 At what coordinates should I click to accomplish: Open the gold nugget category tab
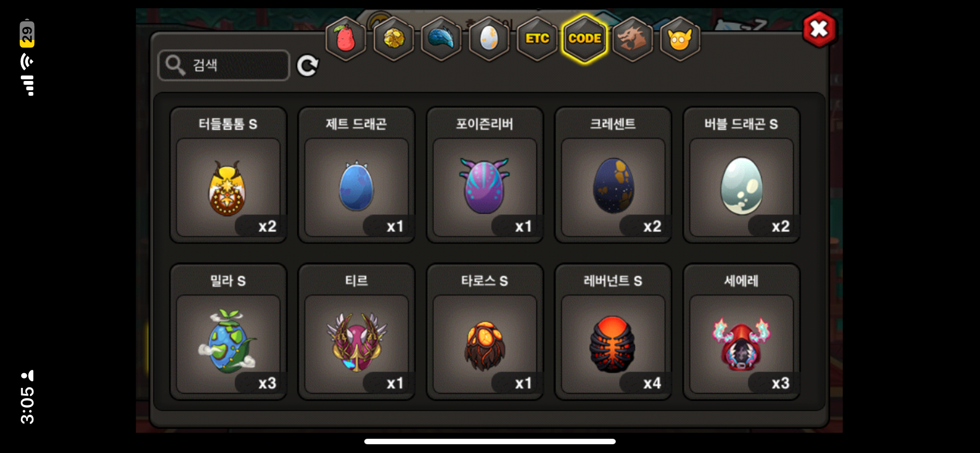coord(393,39)
